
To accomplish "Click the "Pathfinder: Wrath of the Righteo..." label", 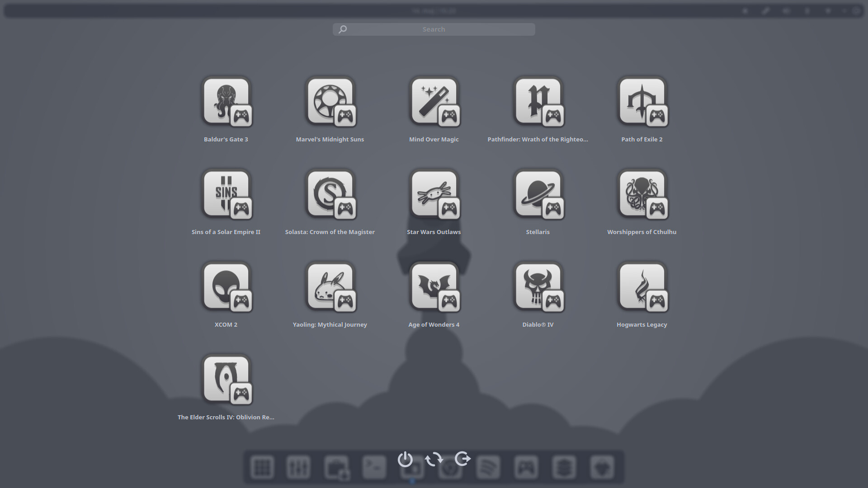I will click(x=538, y=139).
